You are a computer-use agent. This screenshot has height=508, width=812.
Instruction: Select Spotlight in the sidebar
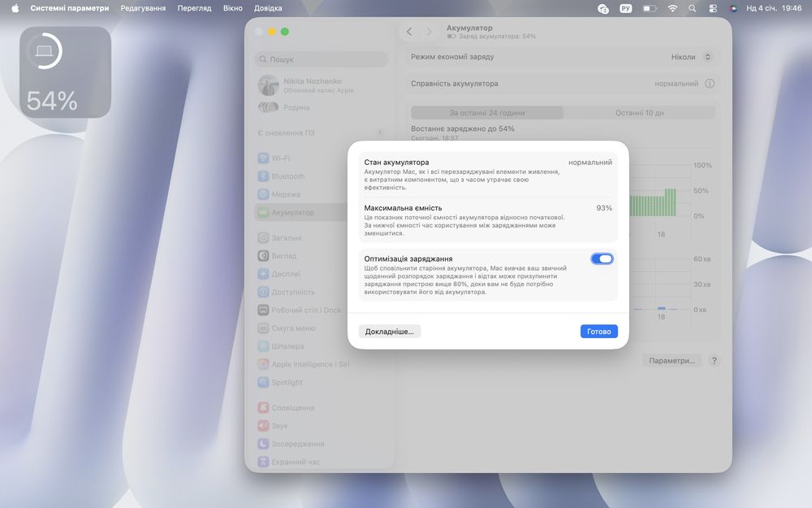pyautogui.click(x=321, y=383)
